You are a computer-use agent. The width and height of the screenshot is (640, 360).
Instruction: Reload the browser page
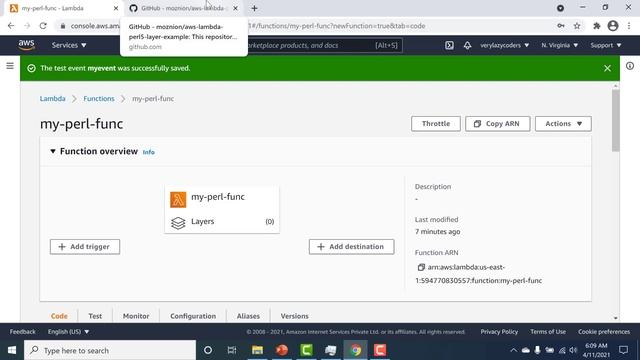43,26
